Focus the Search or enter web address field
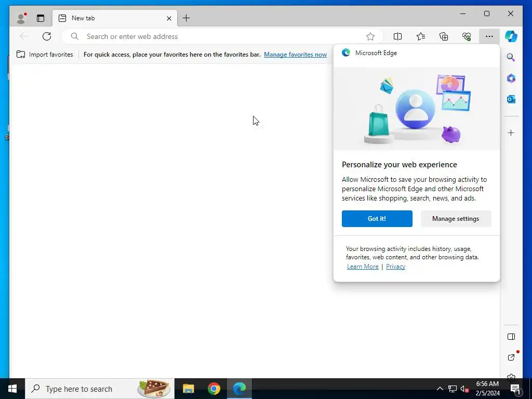532x399 pixels. coord(222,36)
